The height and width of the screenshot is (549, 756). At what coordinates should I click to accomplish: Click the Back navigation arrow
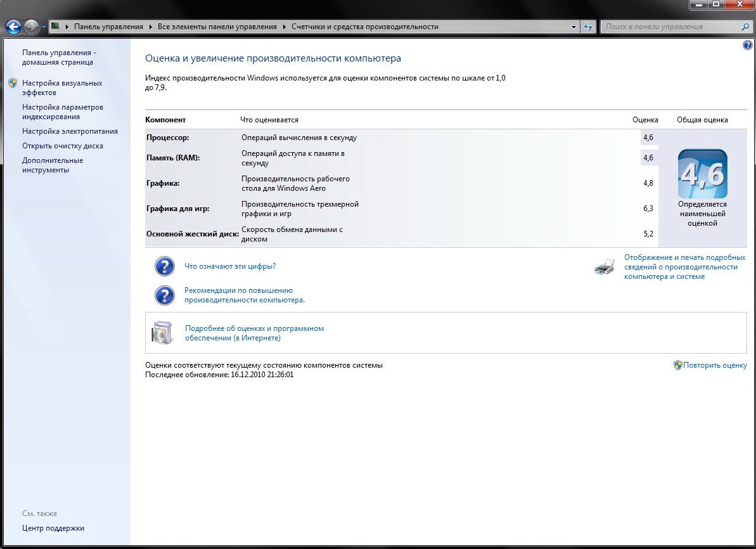(13, 27)
